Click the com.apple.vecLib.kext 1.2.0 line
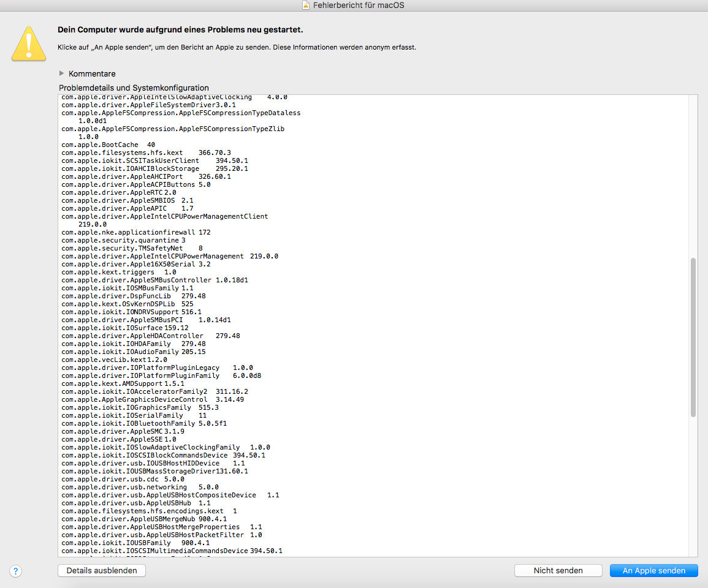Viewport: 708px width, 588px height. coord(114,360)
